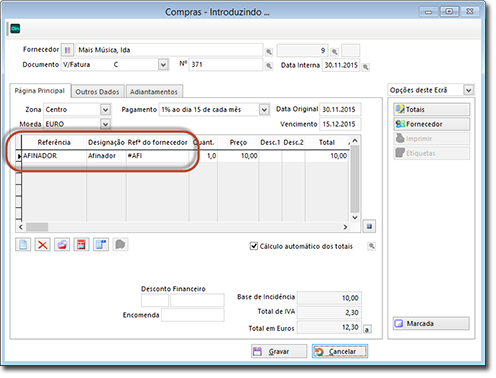
Task: Click the pink folder icon below grid
Action: (x=62, y=245)
